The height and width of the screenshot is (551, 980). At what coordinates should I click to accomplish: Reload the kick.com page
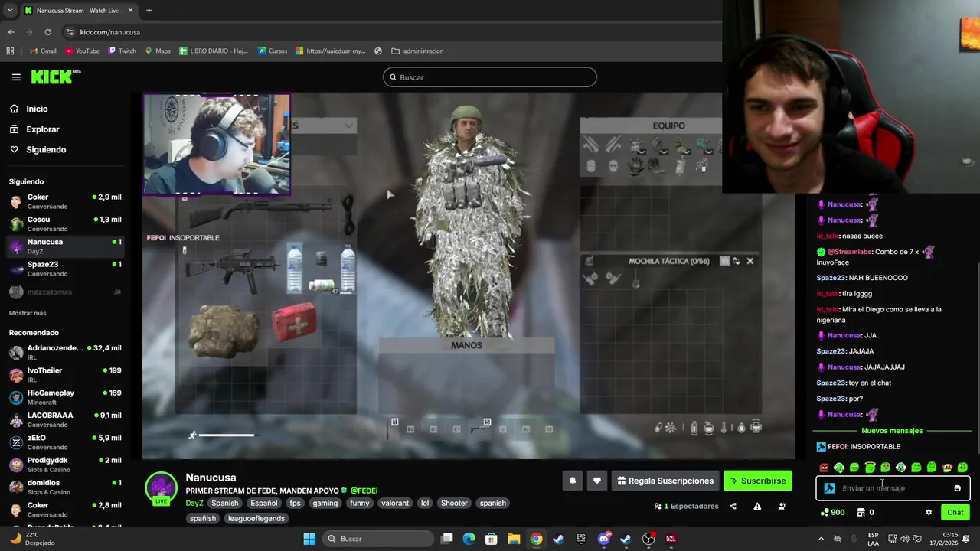point(47,32)
